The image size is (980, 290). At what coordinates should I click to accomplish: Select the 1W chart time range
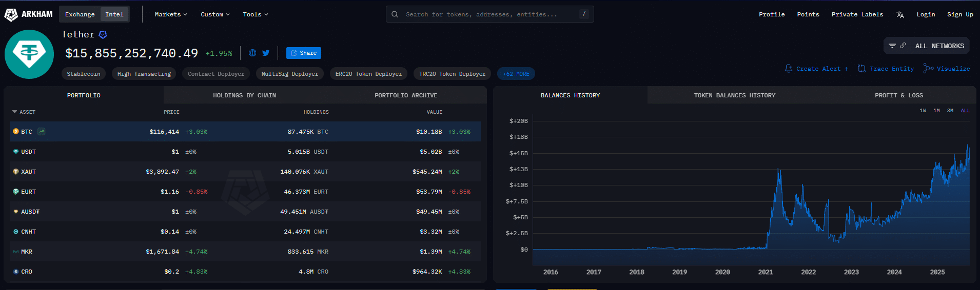(923, 111)
